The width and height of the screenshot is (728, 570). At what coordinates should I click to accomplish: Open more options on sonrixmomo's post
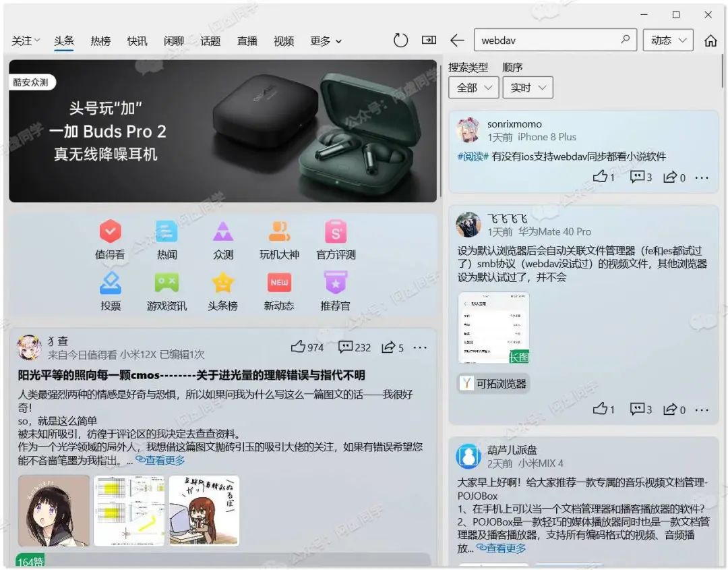702,177
